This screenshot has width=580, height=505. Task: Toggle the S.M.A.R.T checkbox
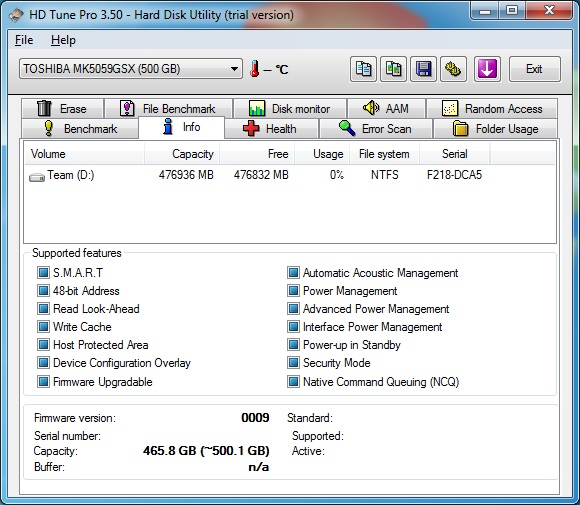tap(43, 273)
